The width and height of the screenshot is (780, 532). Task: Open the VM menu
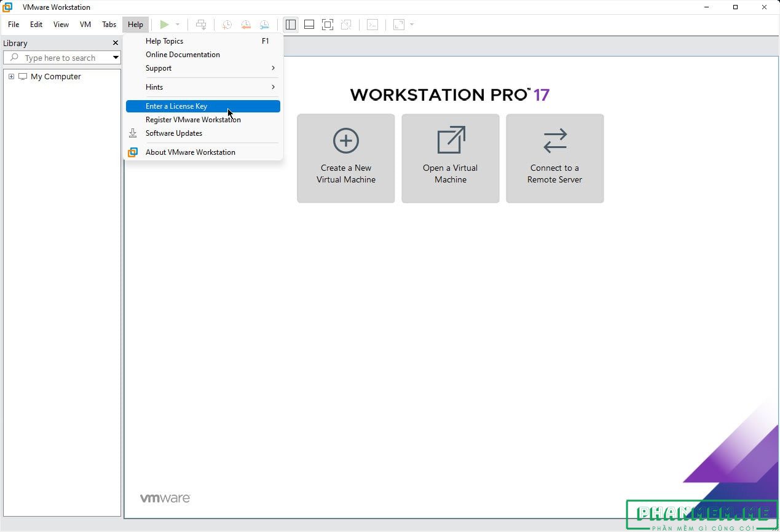pos(85,25)
